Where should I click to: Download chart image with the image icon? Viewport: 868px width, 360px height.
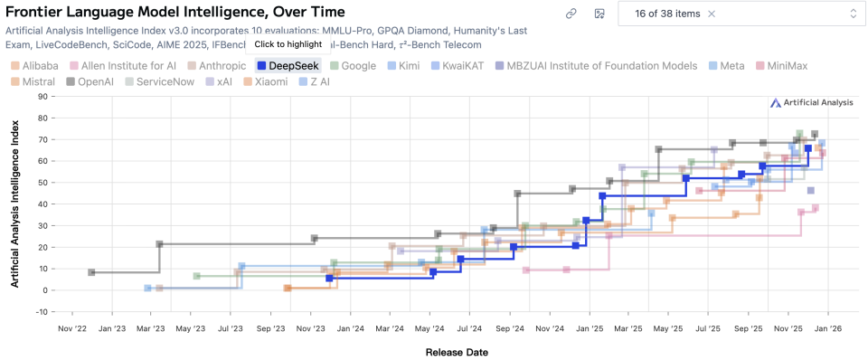tap(599, 14)
